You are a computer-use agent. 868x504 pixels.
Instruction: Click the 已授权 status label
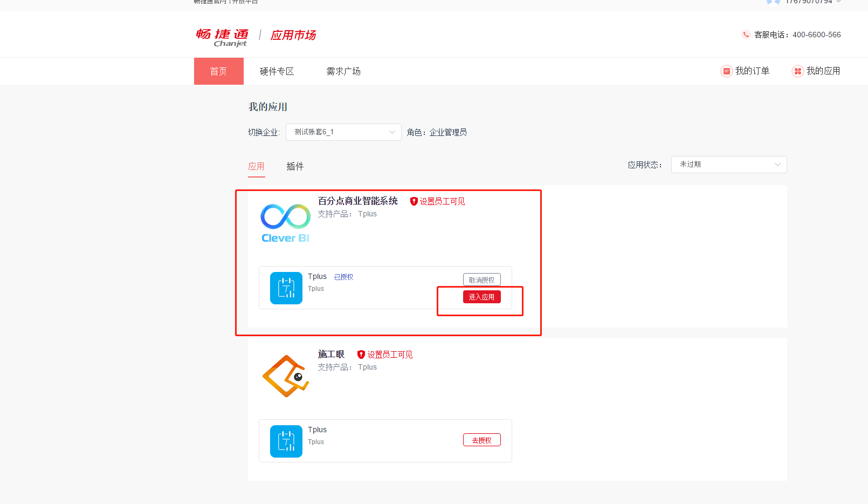click(343, 277)
